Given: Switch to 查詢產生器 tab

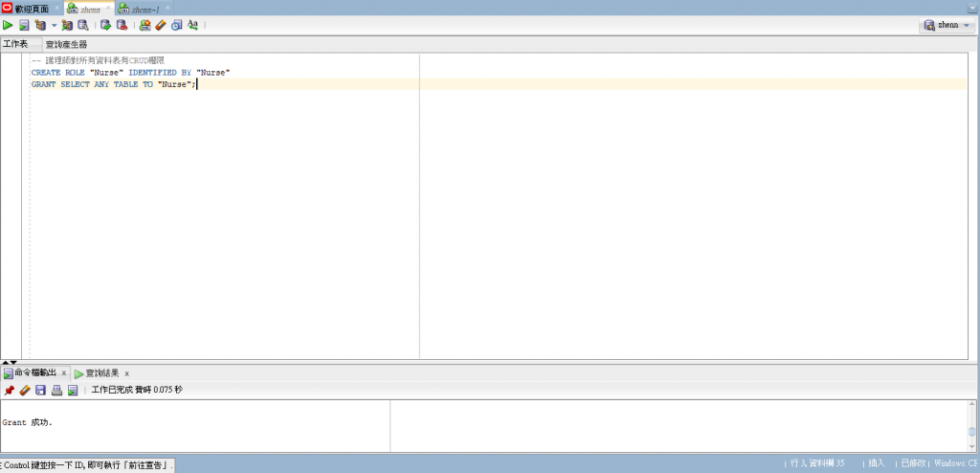Looking at the screenshot, I should [x=66, y=44].
